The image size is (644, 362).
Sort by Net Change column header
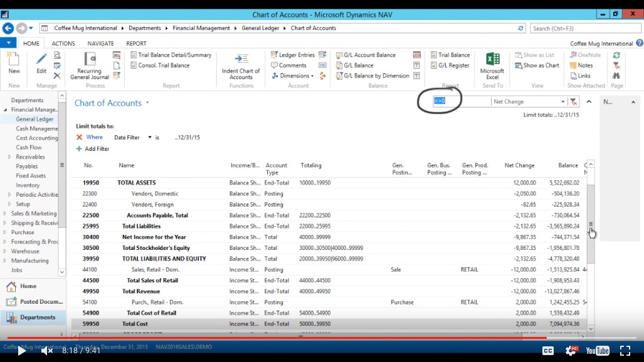pyautogui.click(x=519, y=165)
